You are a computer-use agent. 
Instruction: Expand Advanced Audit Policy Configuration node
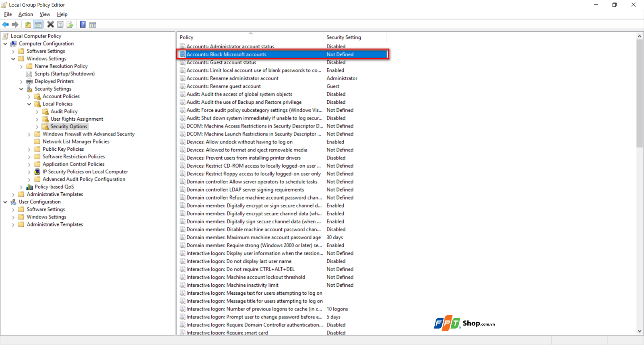[x=29, y=179]
